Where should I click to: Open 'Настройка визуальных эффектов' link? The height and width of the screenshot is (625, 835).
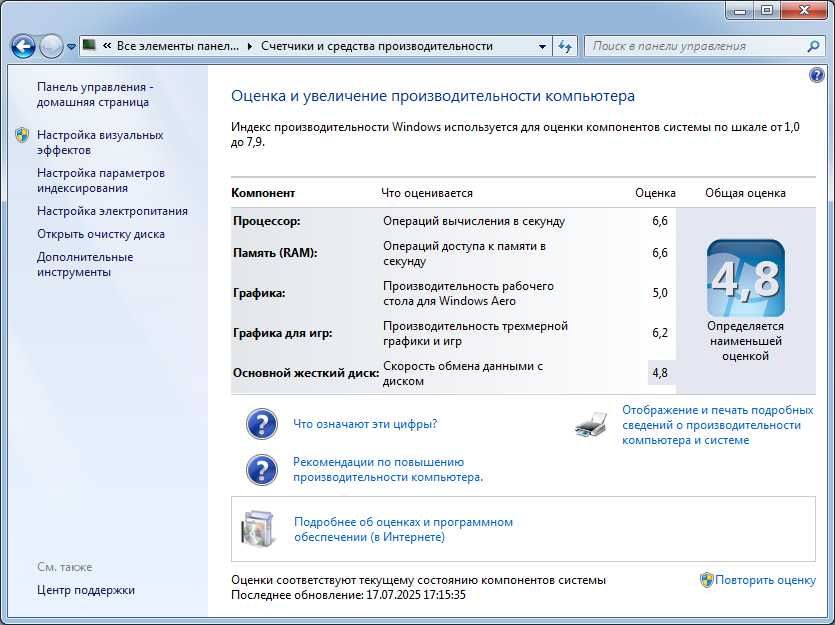(100, 143)
